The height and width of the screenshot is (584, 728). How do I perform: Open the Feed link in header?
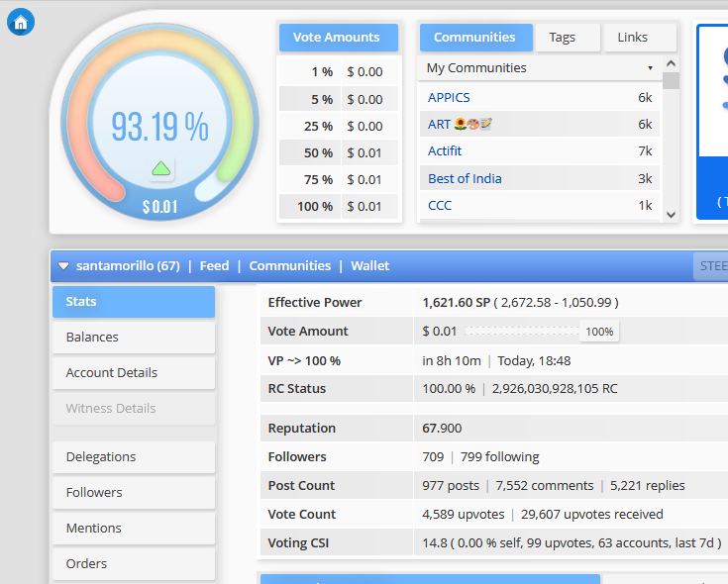point(214,266)
